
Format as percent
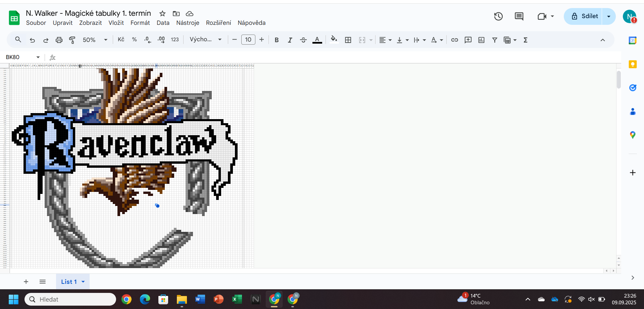click(x=134, y=40)
